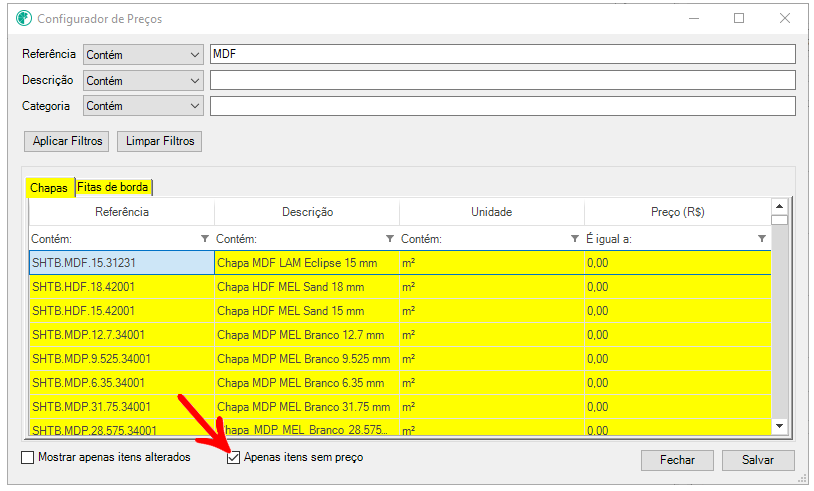Screen dimensions: 814x491
Task: Click the Configurador de Preços app icon
Action: coord(24,18)
